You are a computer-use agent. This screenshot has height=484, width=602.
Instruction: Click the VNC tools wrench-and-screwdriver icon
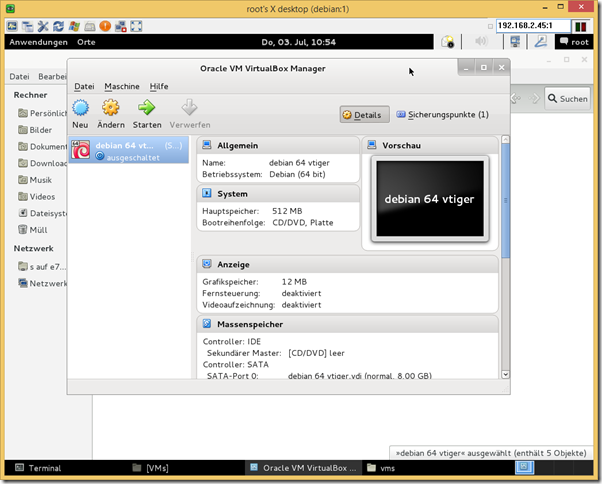(43, 26)
